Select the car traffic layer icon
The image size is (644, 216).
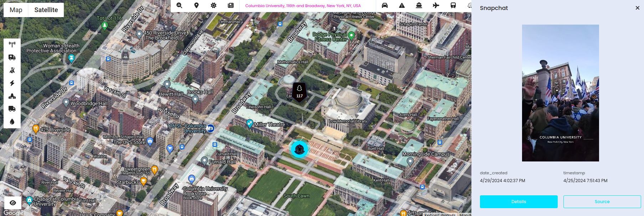point(385,5)
